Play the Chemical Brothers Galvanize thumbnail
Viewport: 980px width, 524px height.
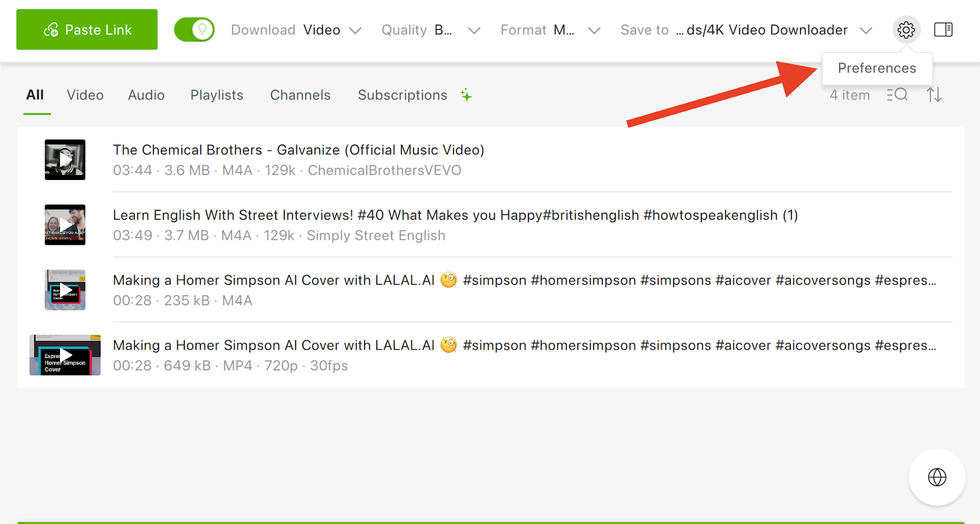tap(65, 160)
